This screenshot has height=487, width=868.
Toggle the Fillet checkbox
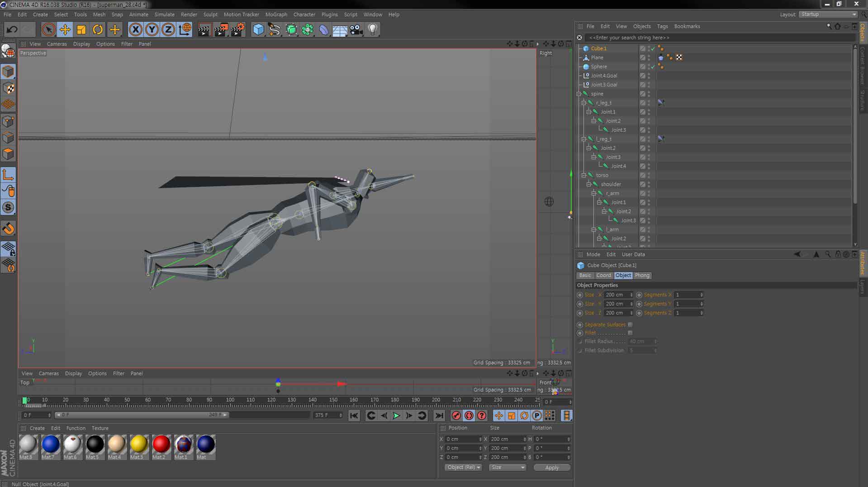pyautogui.click(x=630, y=333)
